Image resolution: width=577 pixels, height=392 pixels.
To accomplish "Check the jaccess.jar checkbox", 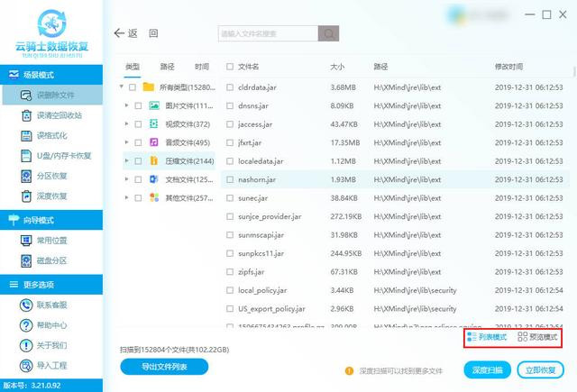I will click(230, 124).
